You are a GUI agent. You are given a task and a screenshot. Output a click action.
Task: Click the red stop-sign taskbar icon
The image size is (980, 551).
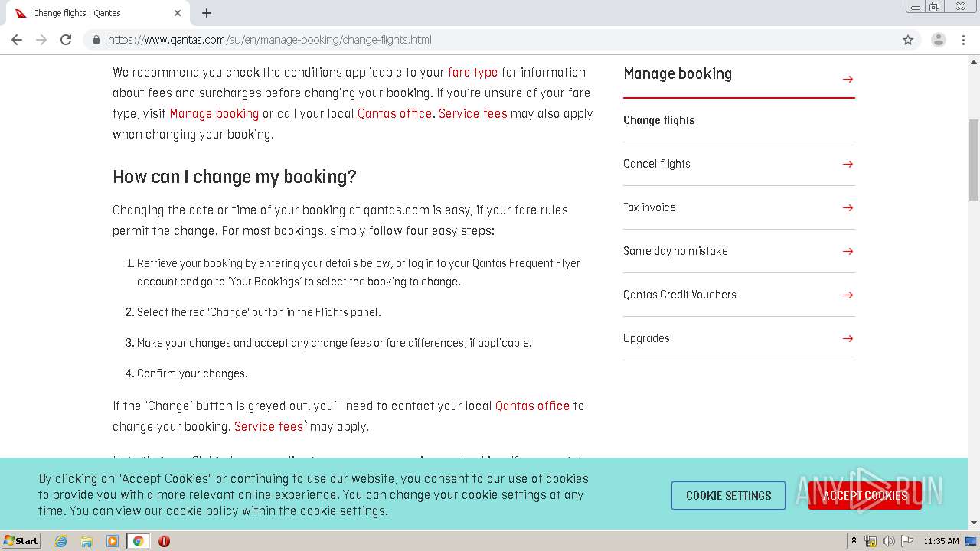[164, 541]
